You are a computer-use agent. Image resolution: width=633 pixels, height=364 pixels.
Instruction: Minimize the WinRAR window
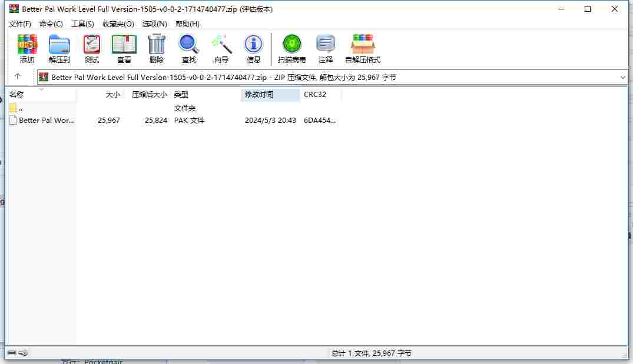tap(561, 8)
